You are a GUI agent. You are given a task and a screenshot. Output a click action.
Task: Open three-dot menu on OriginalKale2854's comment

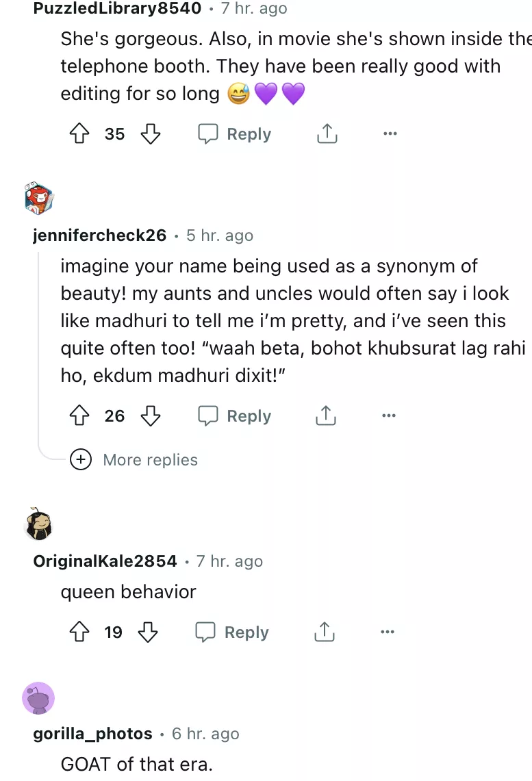point(387,632)
